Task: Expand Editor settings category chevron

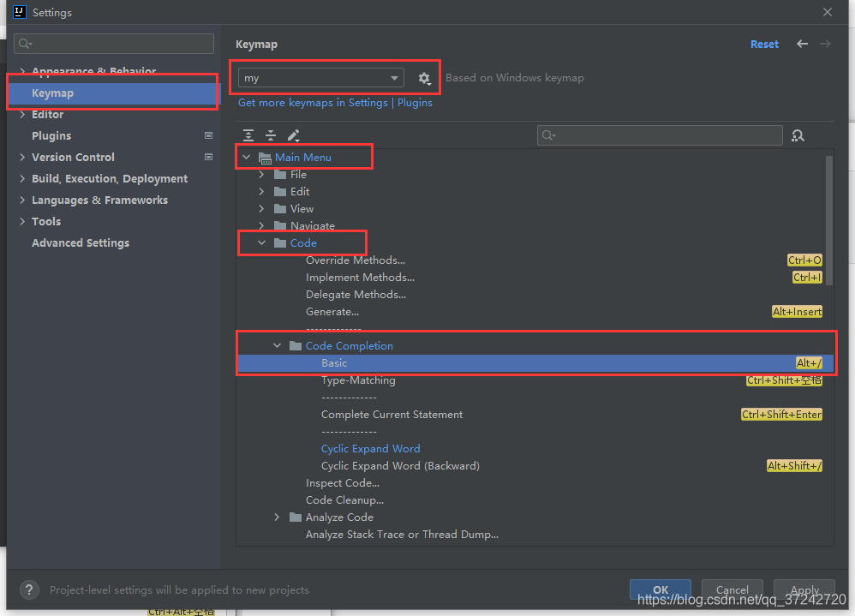Action: click(22, 115)
